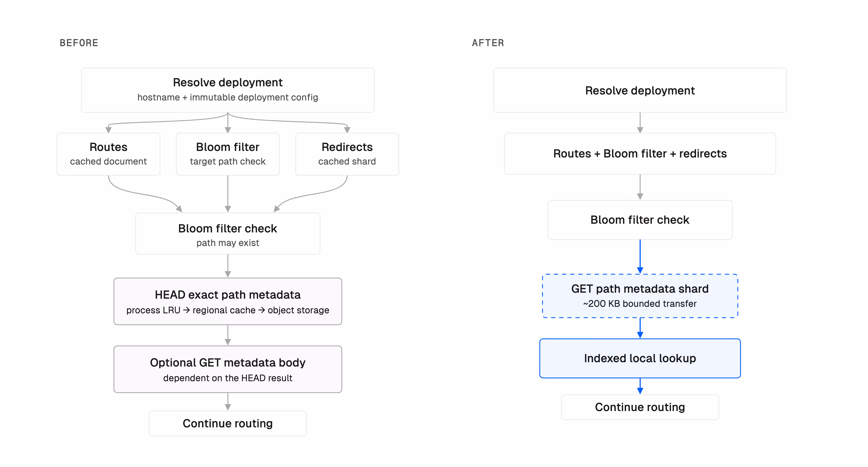Click the Optional GET metadata body box

228,369
